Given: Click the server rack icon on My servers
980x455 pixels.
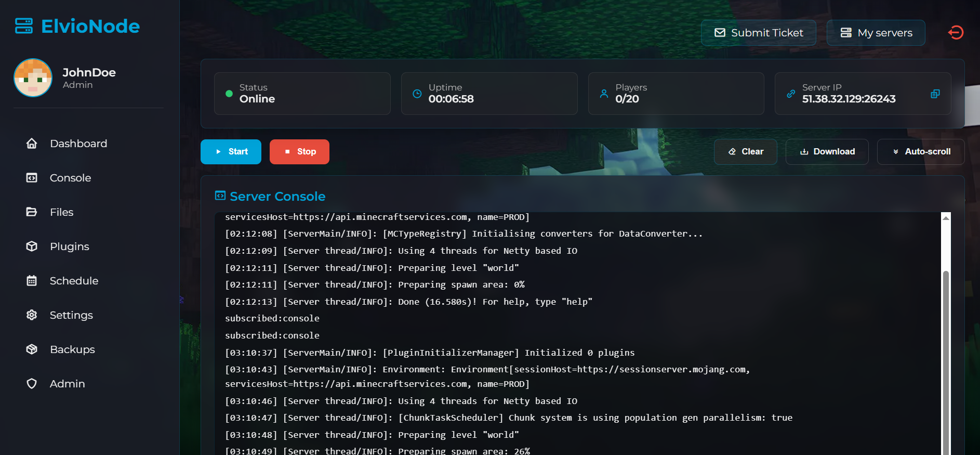Looking at the screenshot, I should (x=846, y=33).
